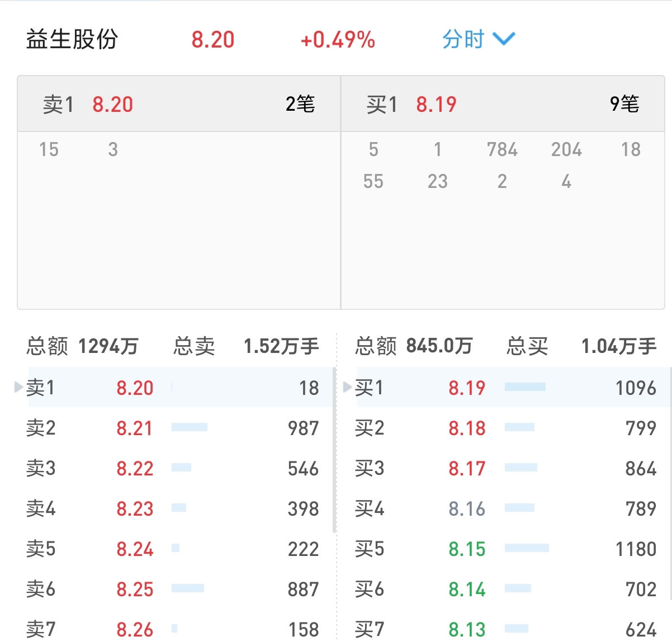Click the 总卖 1.52万手 value
This screenshot has width=672, height=641.
[x=281, y=346]
